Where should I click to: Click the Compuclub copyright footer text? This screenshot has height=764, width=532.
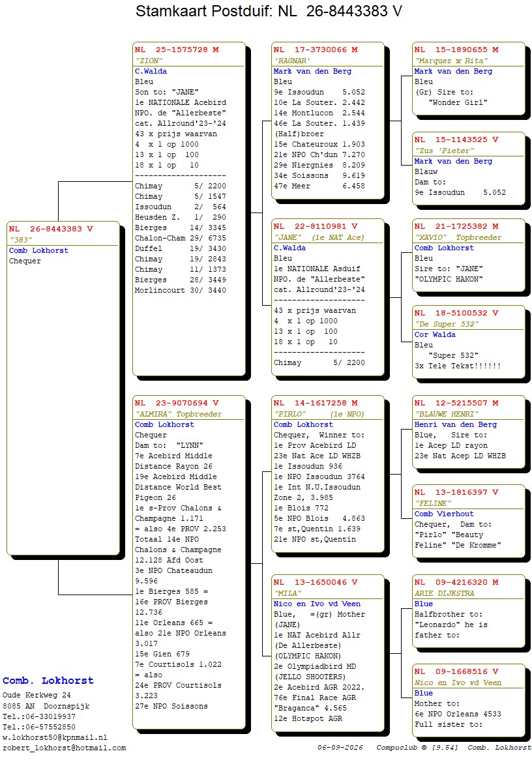(x=417, y=748)
